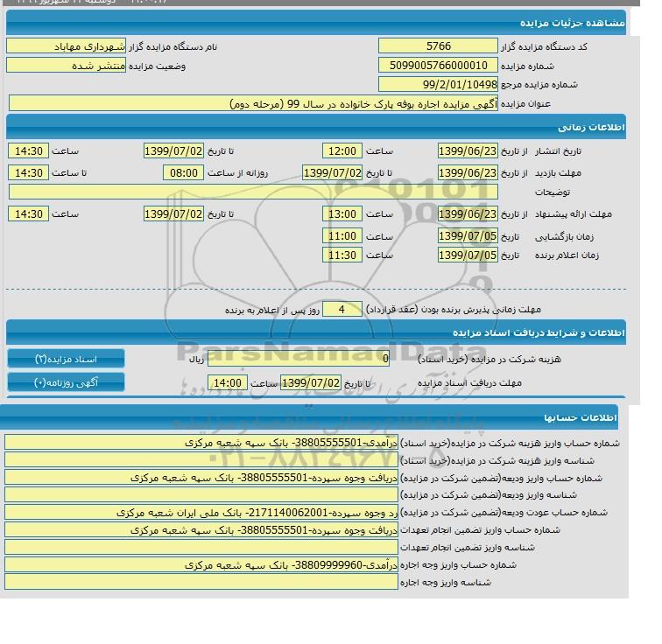Click the label شماره مزایده مرجع
The image size is (662, 644).
tap(539, 85)
